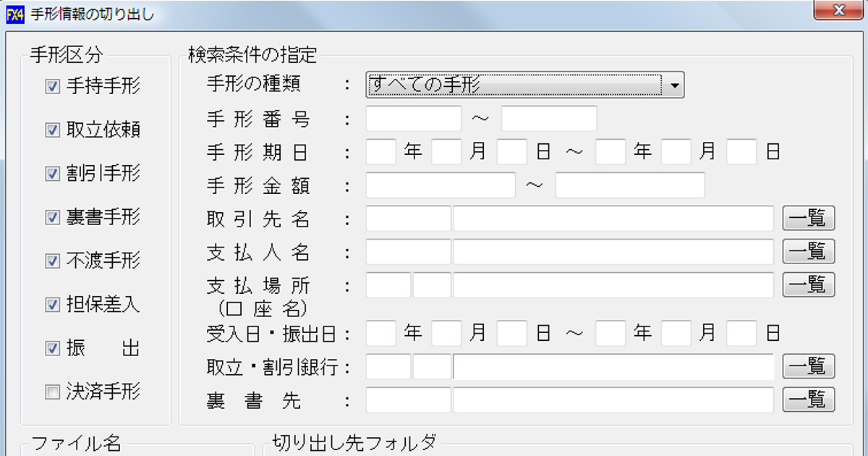Click the code field beside 支払人名

click(407, 251)
